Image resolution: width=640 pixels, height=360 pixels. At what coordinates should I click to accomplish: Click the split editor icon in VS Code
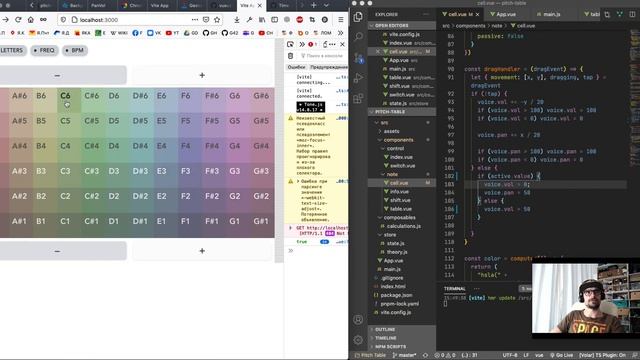point(632,14)
